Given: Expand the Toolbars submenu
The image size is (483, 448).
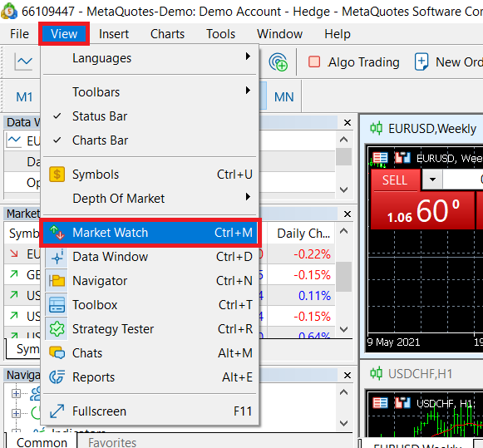Looking at the screenshot, I should [x=150, y=91].
